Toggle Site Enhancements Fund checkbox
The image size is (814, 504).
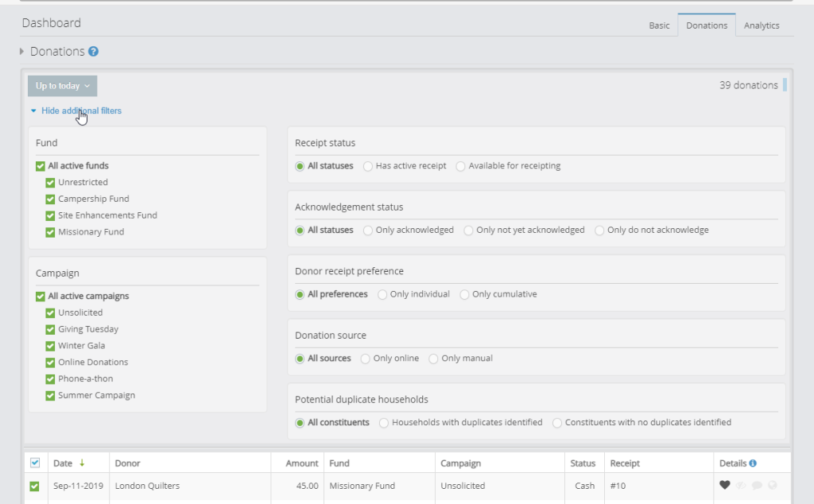pyautogui.click(x=50, y=215)
